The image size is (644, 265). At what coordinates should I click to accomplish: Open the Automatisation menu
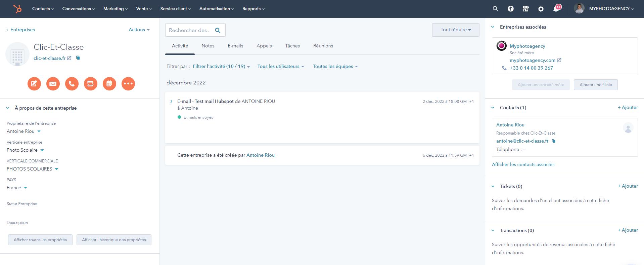[217, 9]
